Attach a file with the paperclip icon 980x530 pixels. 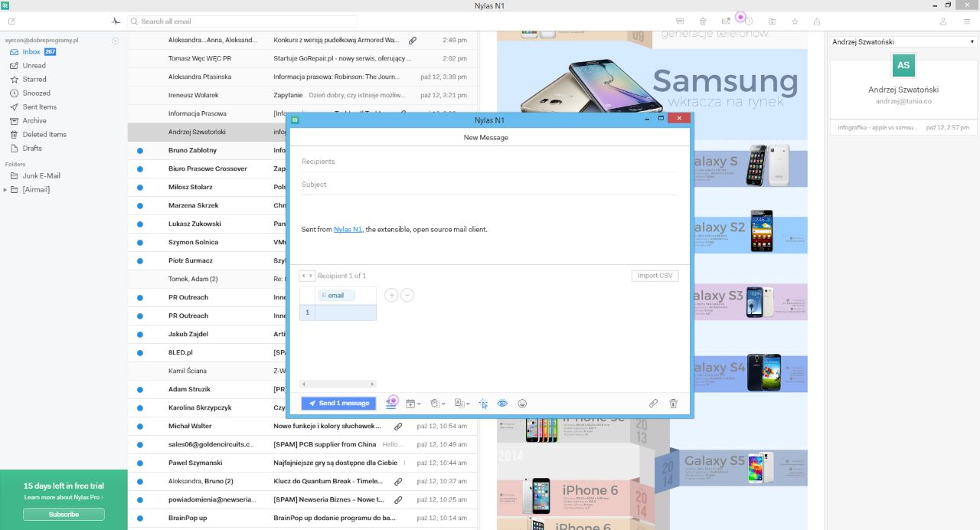point(653,404)
